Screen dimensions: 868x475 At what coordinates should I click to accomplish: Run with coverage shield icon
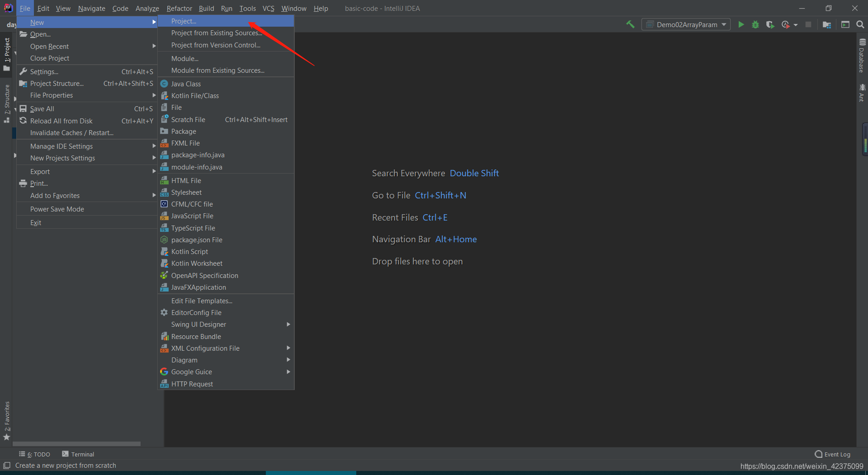tap(770, 24)
